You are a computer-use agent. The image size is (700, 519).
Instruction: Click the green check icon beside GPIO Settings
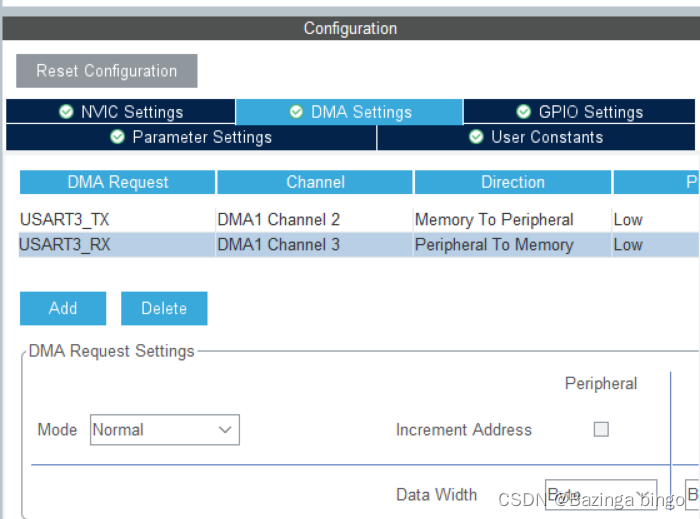tap(524, 112)
